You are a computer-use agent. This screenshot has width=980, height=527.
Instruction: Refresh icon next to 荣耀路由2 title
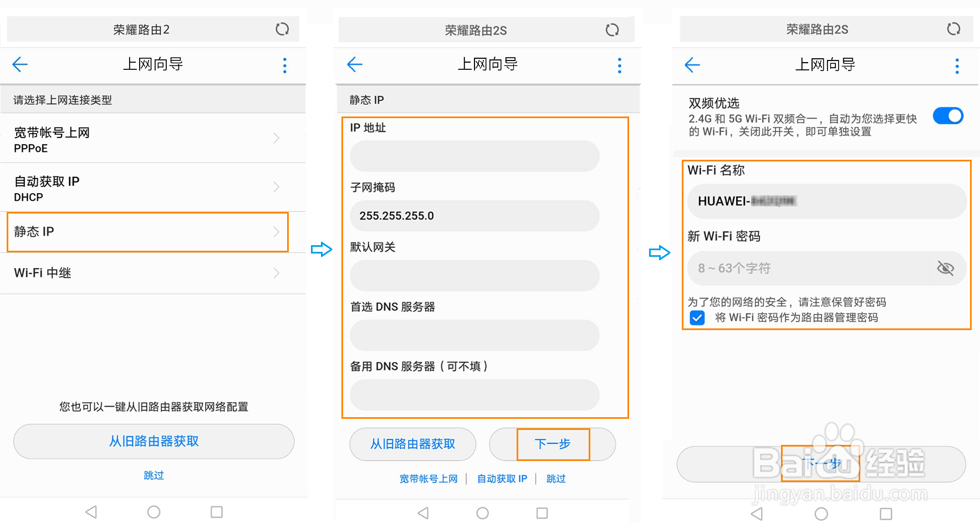click(x=282, y=29)
